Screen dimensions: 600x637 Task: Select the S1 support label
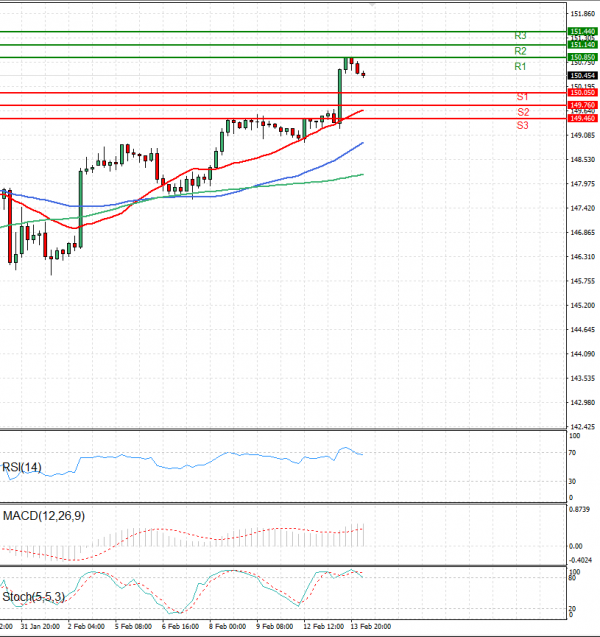pos(522,97)
